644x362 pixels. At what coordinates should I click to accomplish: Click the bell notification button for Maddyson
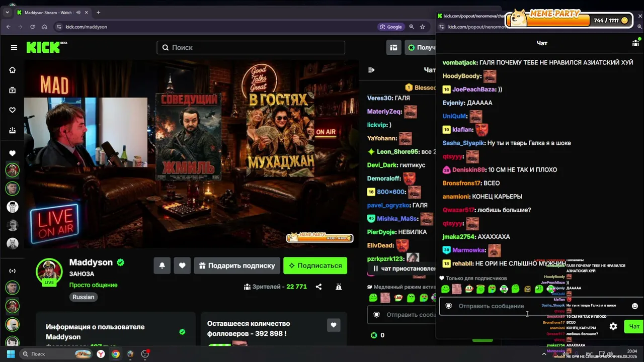tap(162, 265)
